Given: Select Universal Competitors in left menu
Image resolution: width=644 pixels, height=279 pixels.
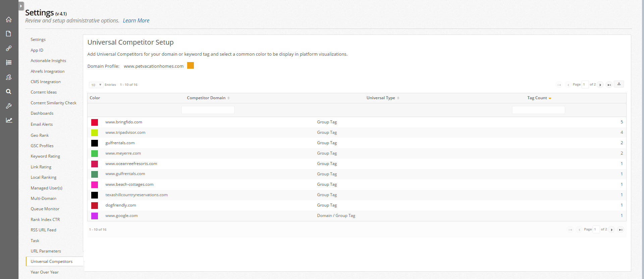Looking at the screenshot, I should click(54, 262).
